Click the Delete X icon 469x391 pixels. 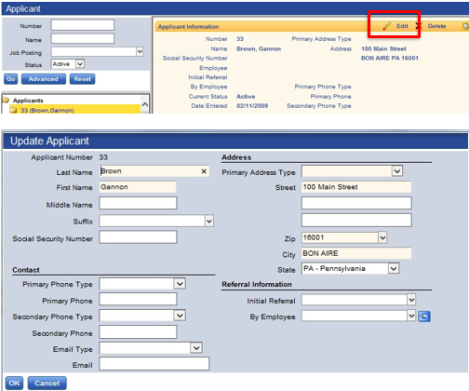point(419,26)
